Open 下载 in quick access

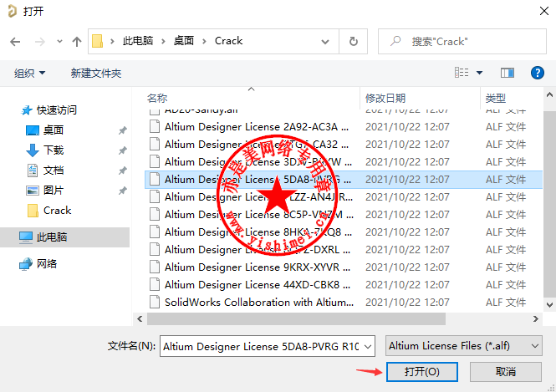coord(44,150)
